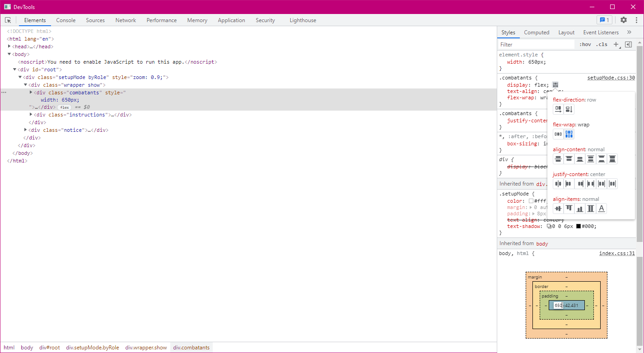Set justify-content to center
Viewport: 644px width, 353px height.
[559, 184]
